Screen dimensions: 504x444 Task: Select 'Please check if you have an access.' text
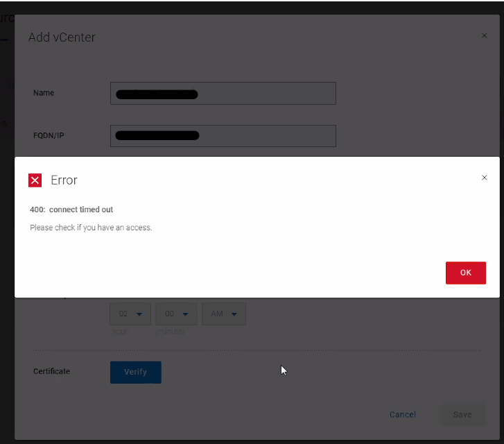(x=91, y=228)
